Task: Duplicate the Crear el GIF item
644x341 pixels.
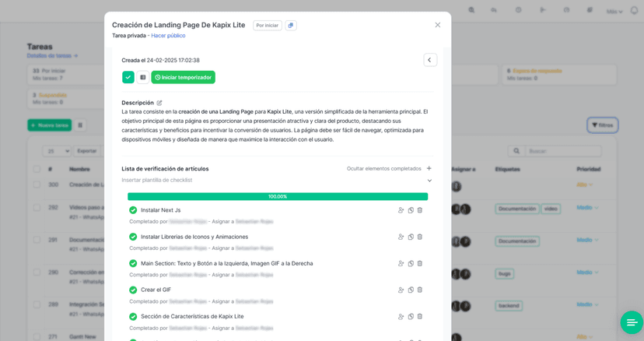Action: click(x=411, y=290)
